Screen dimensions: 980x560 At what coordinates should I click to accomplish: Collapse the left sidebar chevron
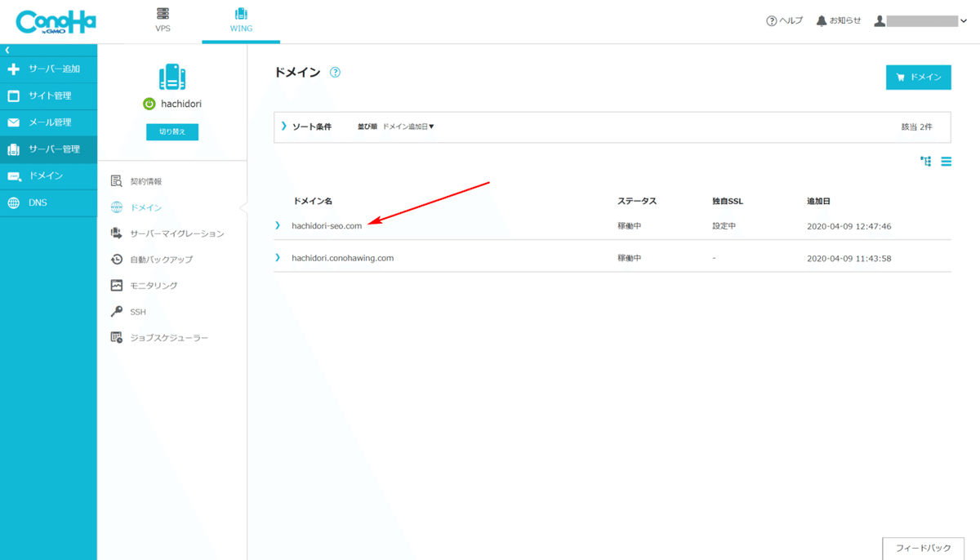tap(7, 51)
